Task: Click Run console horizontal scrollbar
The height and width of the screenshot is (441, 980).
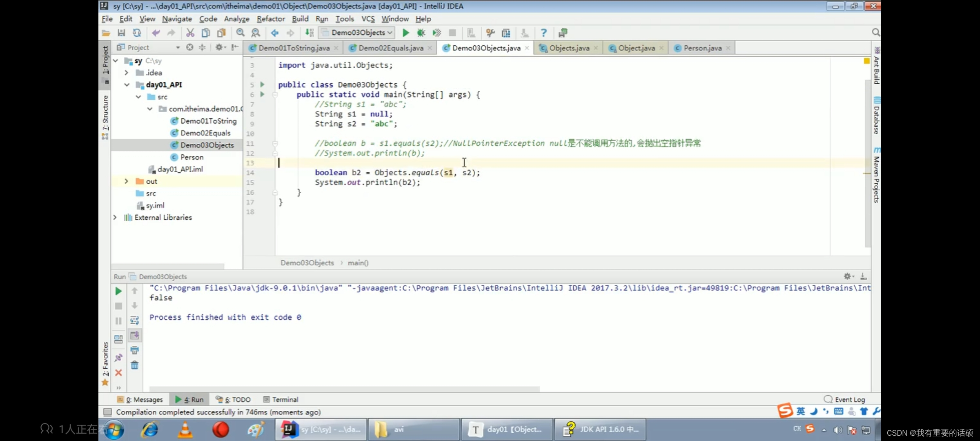Action: point(345,389)
